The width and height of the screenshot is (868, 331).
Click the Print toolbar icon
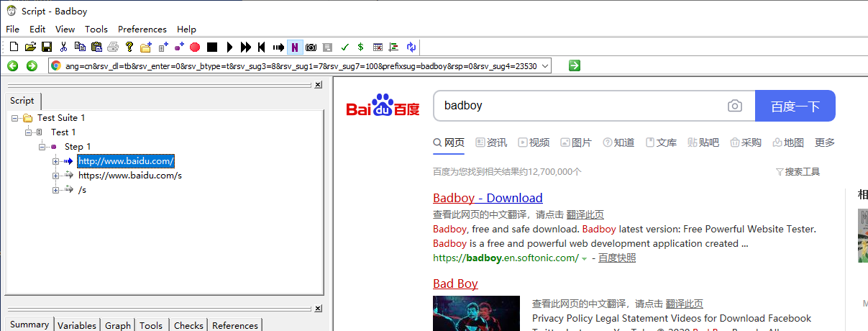113,47
